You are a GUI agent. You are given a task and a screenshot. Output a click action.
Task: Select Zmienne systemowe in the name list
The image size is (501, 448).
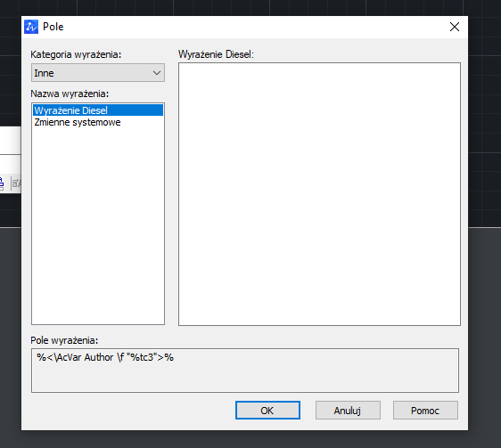tap(78, 122)
